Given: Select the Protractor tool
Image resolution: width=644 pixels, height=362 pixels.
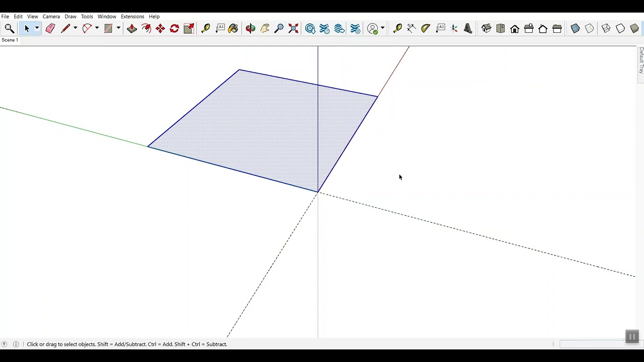Looking at the screenshot, I should (425, 29).
